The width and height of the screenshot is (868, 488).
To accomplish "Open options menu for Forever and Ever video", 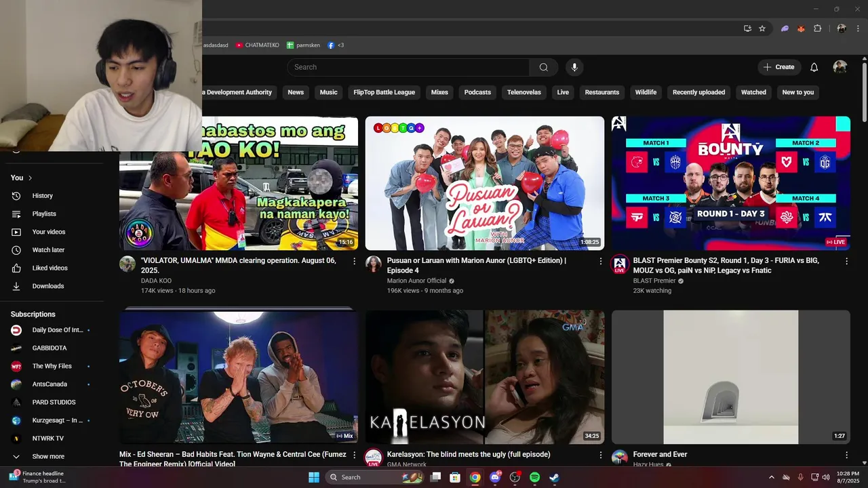I will pos(846,455).
